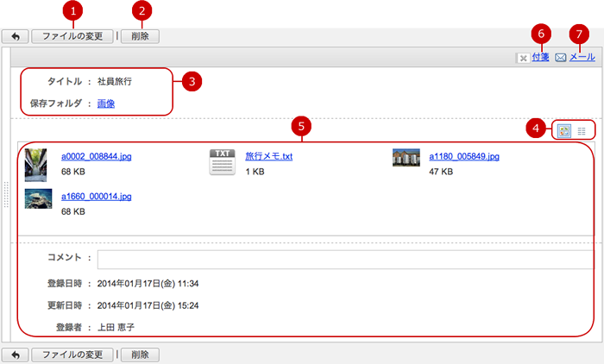The height and width of the screenshot is (364, 604).
Task: Open the a1180_005849.jpg file link
Action: 464,156
